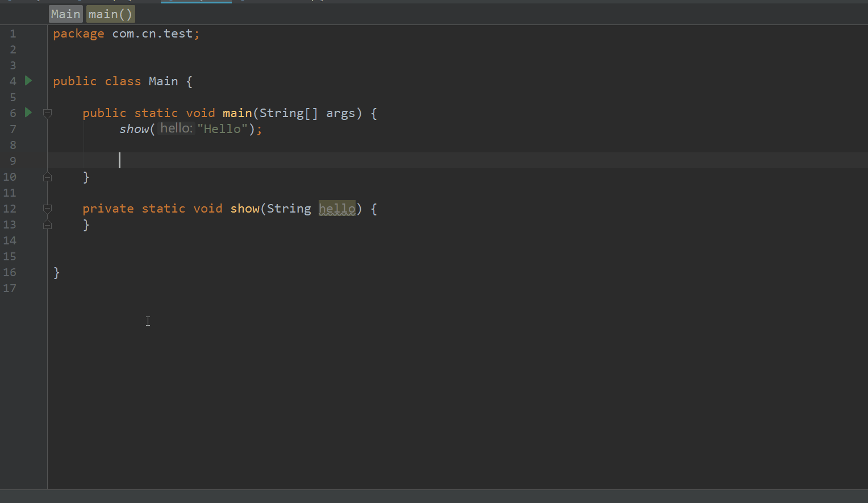Image resolution: width=868 pixels, height=503 pixels.
Task: Click the 'private' keyword on line 12
Action: [x=108, y=209]
